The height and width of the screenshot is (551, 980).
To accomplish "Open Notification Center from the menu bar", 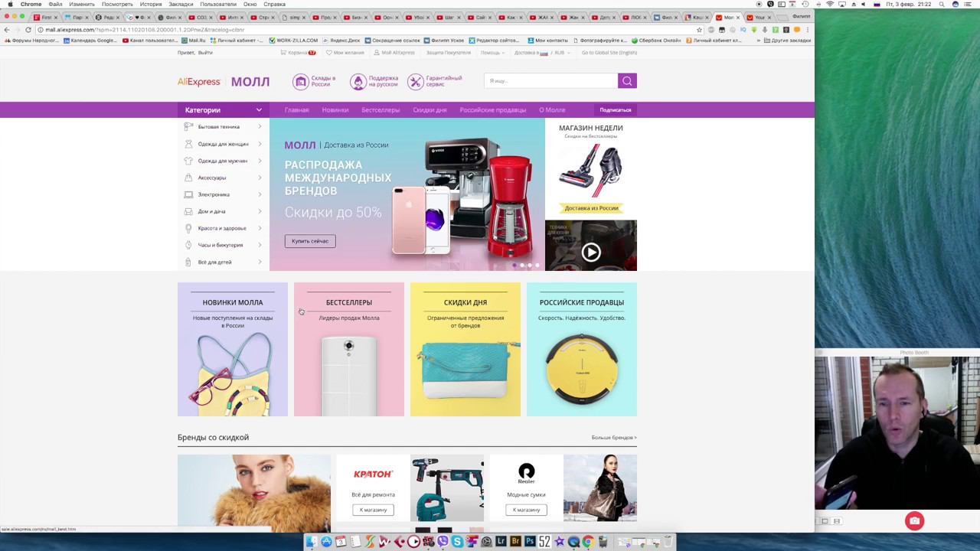I will [x=969, y=5].
